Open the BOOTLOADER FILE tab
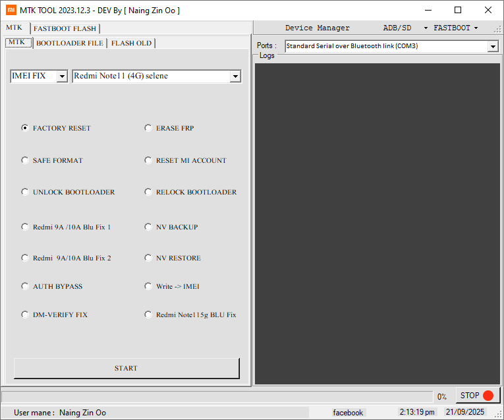This screenshot has height=420, width=504. click(69, 43)
